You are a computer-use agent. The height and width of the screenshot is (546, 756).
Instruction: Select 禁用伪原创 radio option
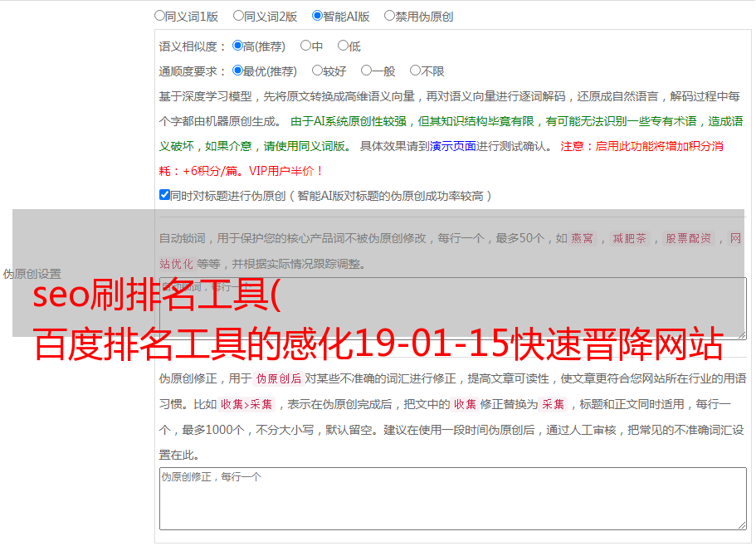coord(389,16)
